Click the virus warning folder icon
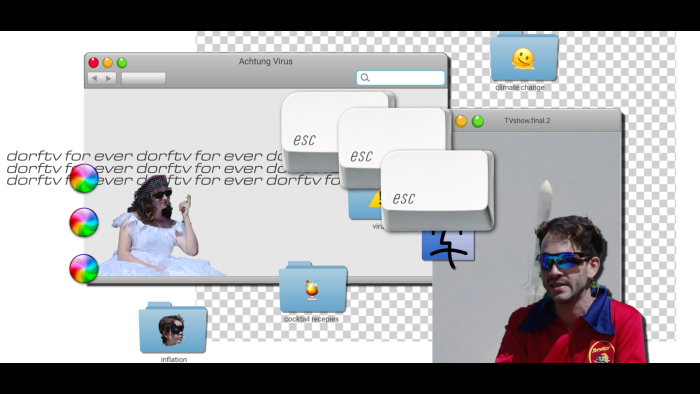 point(365,204)
